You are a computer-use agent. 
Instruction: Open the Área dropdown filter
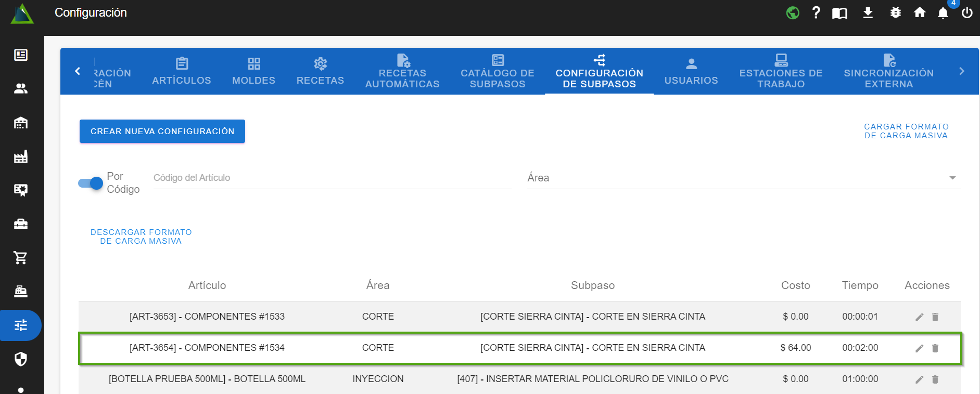[743, 178]
